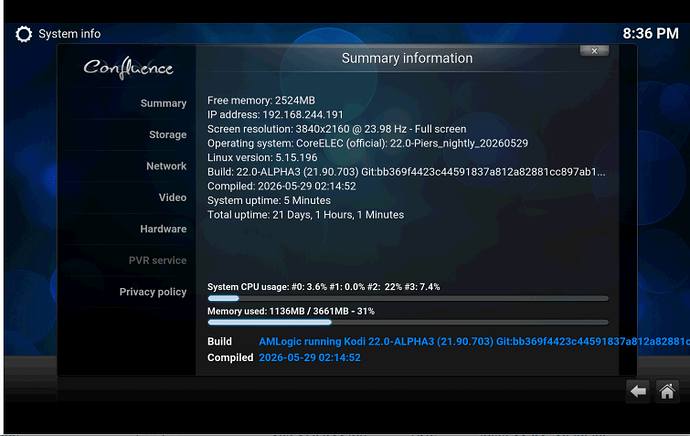Click the blue AMLogic running Kodi build text
Viewport: 690px width, 436px height.
[474, 342]
